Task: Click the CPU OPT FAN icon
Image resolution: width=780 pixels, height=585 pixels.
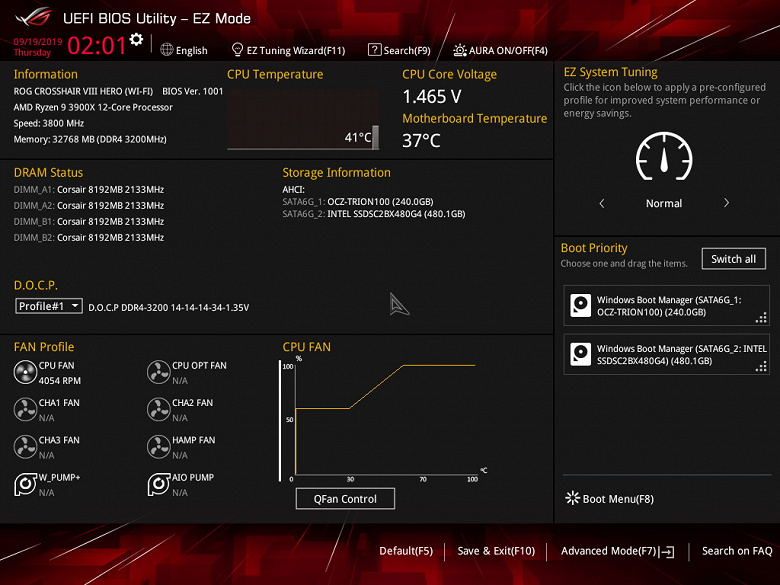Action: 159,372
